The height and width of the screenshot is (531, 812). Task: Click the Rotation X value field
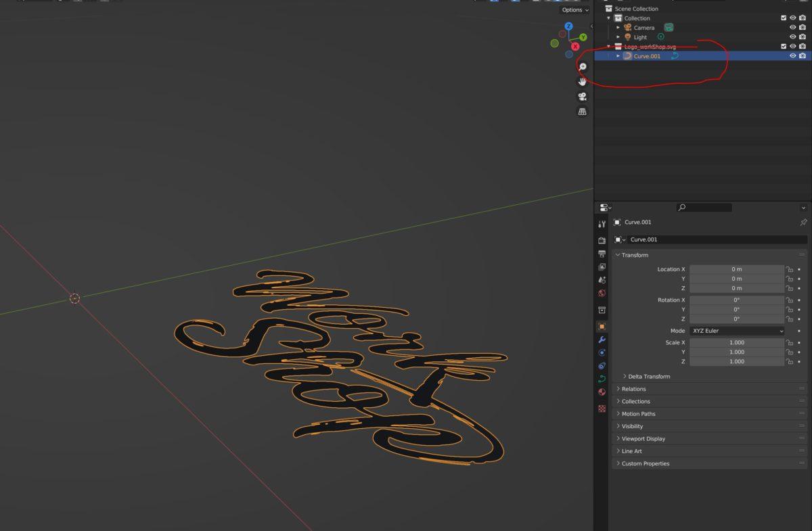(737, 300)
